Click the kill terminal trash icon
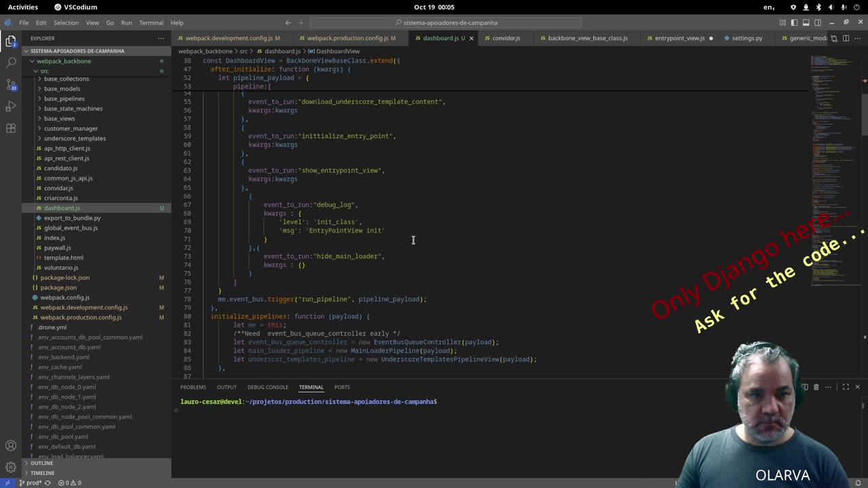The image size is (868, 488). [x=816, y=387]
